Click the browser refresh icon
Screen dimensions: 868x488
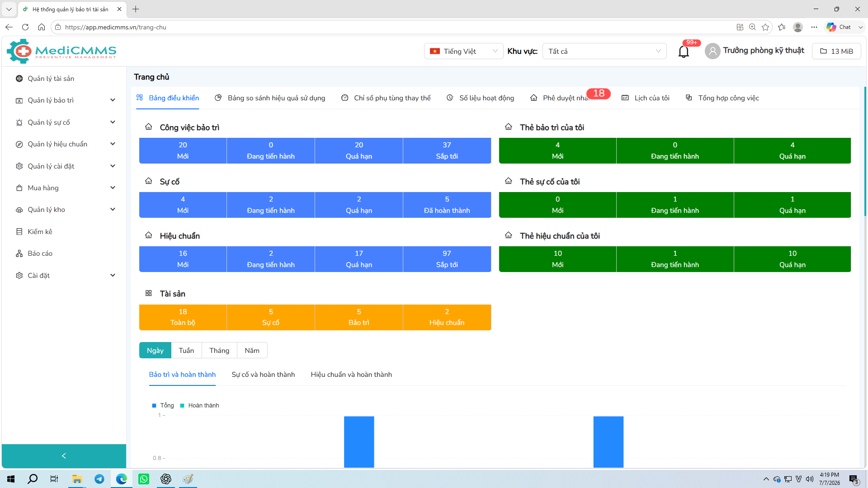[x=25, y=27]
